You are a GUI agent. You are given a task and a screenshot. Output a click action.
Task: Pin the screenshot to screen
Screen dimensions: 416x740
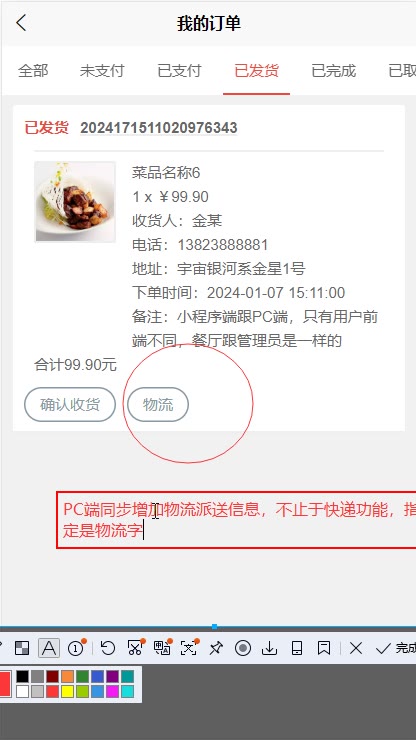(216, 648)
